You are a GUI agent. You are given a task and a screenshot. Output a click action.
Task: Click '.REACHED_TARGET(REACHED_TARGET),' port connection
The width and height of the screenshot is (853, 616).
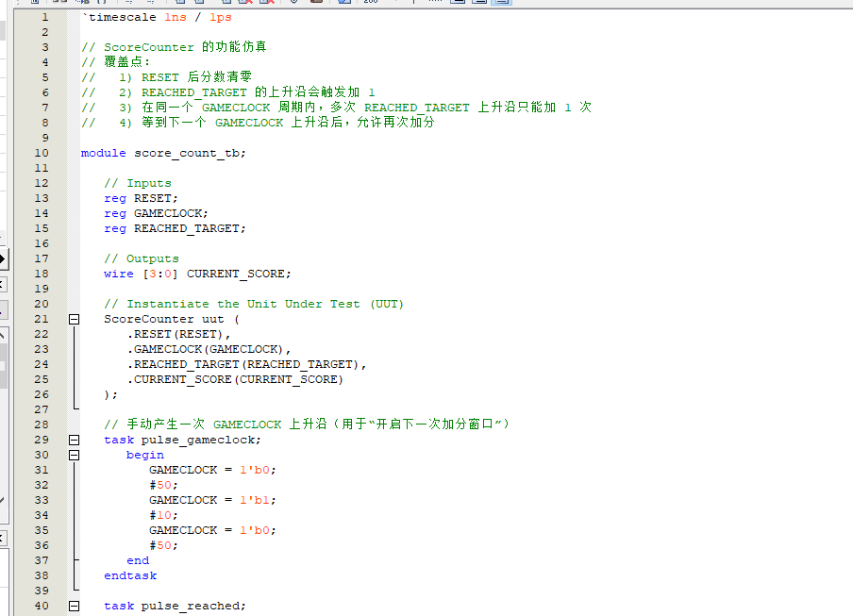(246, 364)
